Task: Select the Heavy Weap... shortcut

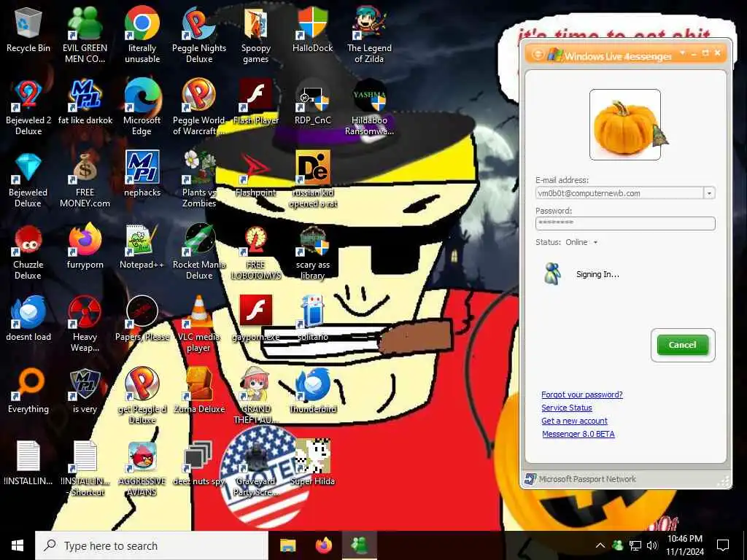Action: coord(85,312)
